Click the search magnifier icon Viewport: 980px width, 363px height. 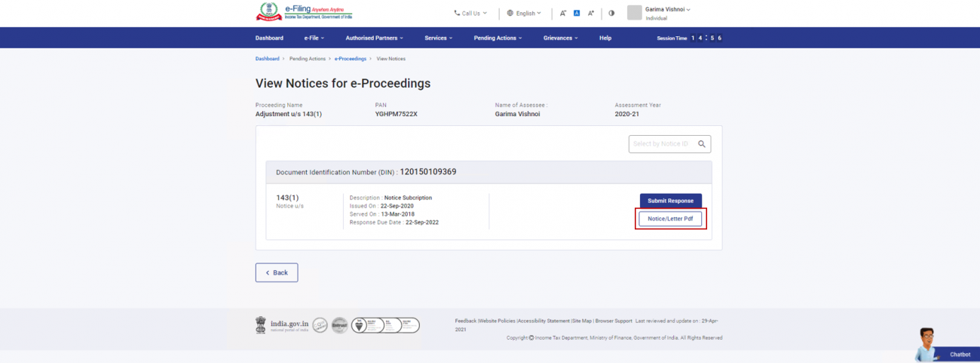tap(701, 144)
